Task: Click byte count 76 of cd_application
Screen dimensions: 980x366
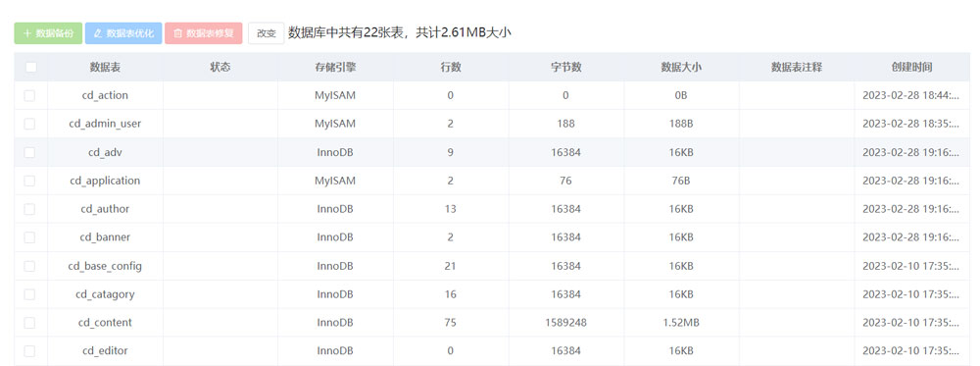Action: 565,181
